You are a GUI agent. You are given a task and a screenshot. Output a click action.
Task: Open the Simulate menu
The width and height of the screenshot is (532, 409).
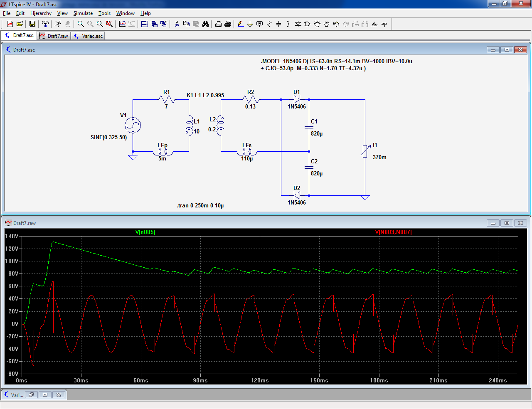click(x=83, y=13)
